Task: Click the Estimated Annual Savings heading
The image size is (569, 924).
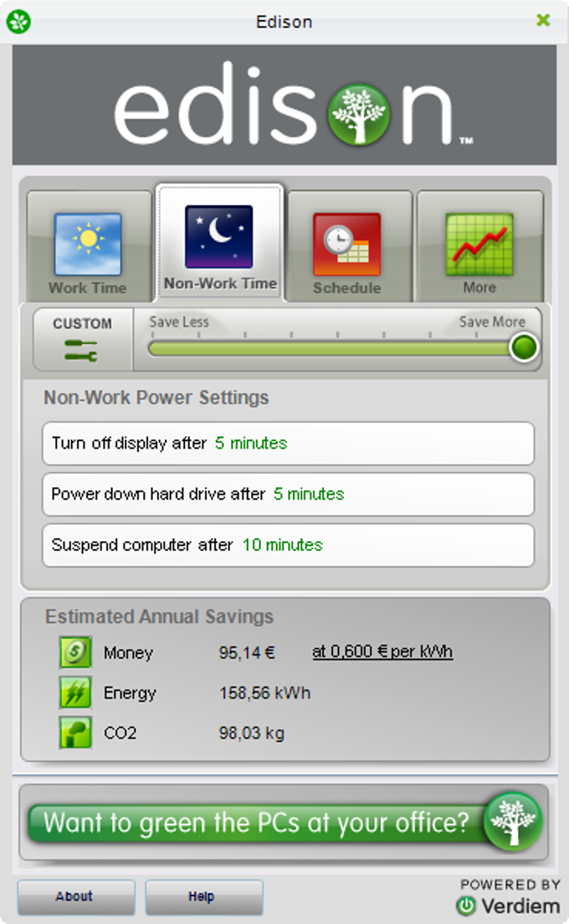Action: [x=160, y=616]
